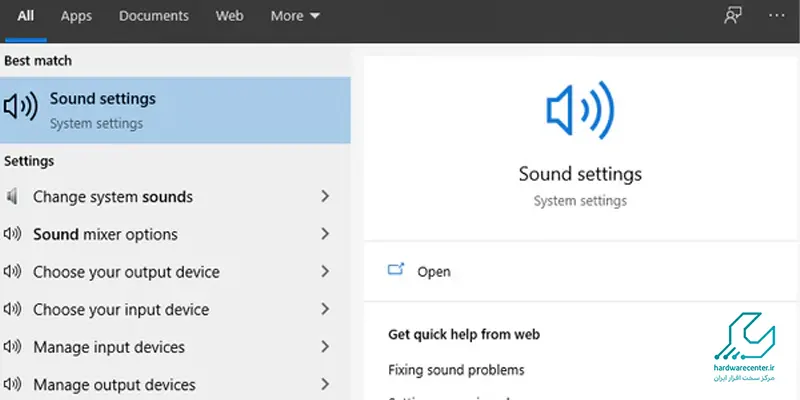Open the Fixing sound problems help link
This screenshot has width=800, height=400.
(x=456, y=370)
